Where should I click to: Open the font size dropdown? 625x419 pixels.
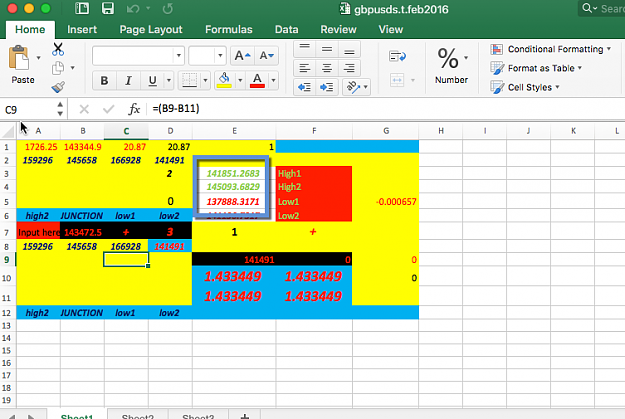tap(220, 55)
